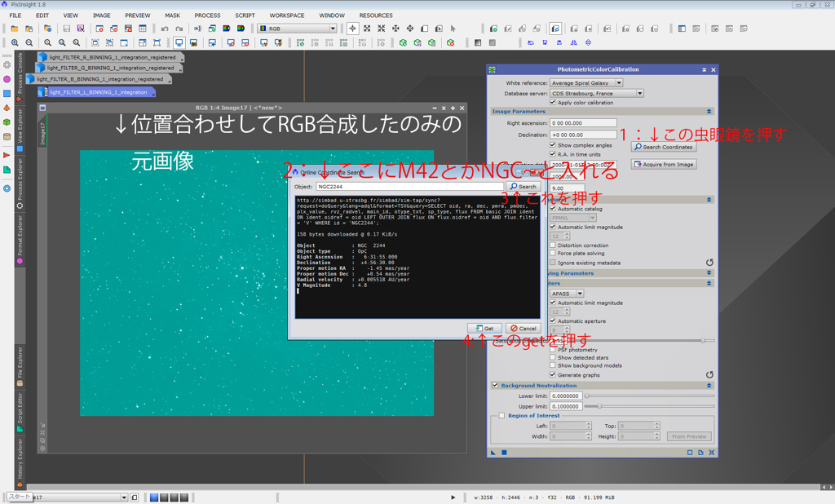Screen dimensions: 835x504
Task: Open the IMAGE menu
Action: (102, 15)
